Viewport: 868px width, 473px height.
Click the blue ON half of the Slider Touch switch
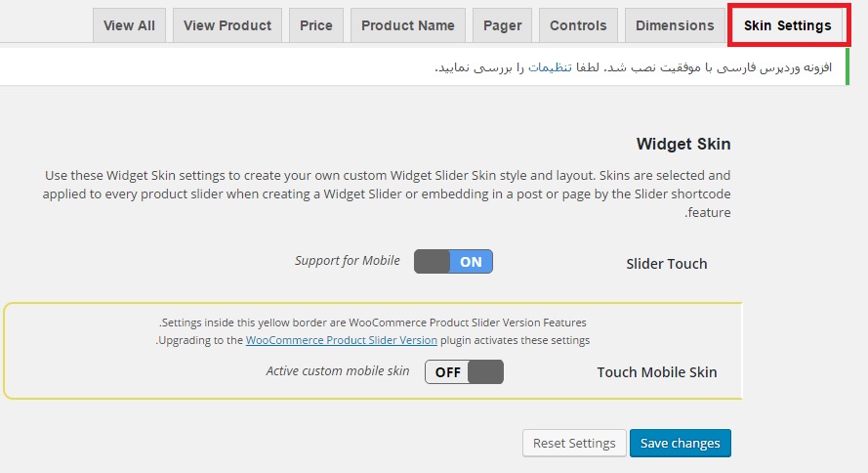tap(471, 262)
